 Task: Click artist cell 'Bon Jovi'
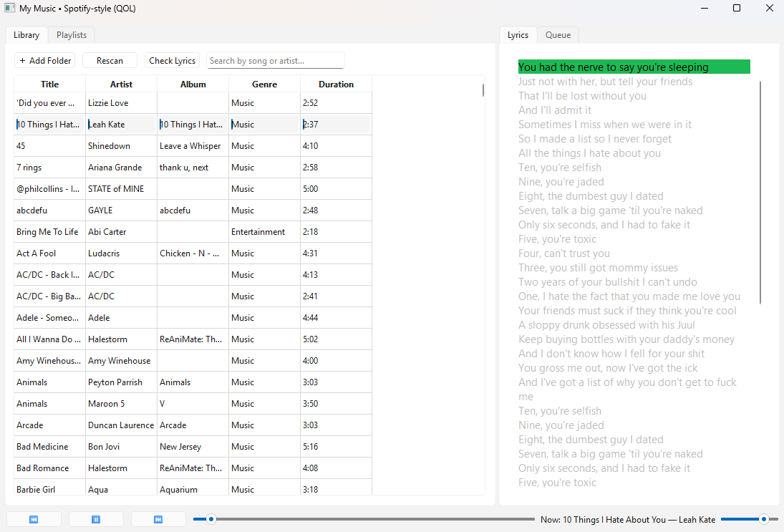pyautogui.click(x=121, y=447)
